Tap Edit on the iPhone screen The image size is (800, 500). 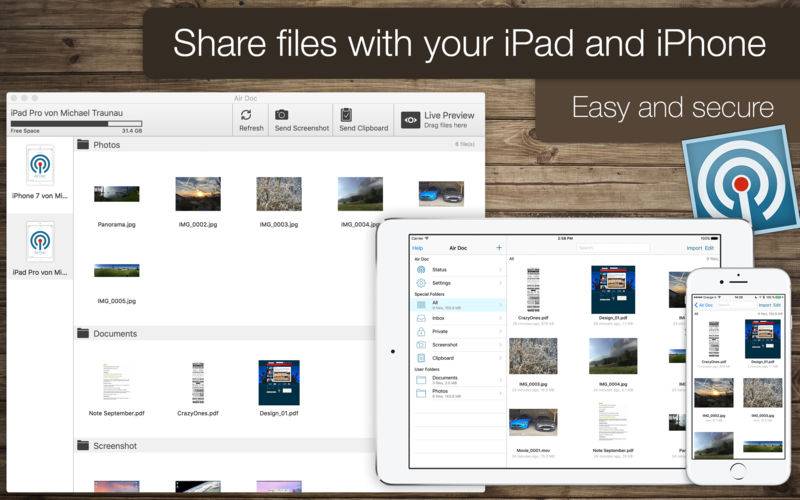tap(777, 305)
